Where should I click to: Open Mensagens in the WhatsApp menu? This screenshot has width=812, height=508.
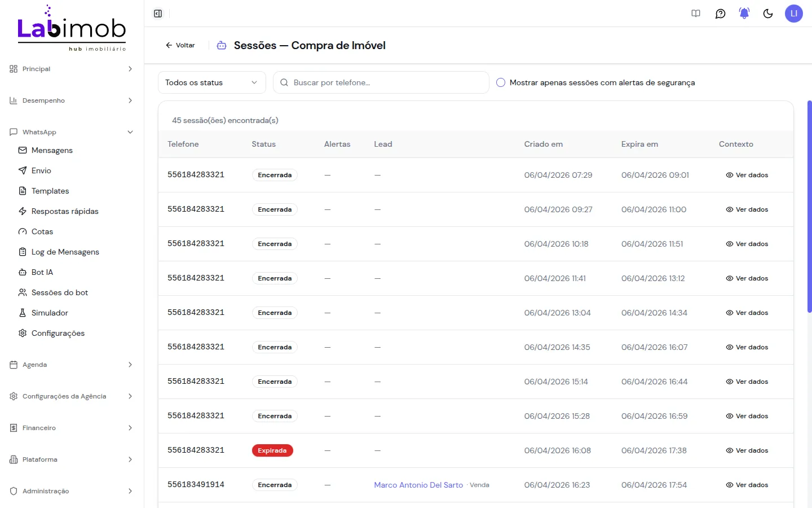pos(52,150)
